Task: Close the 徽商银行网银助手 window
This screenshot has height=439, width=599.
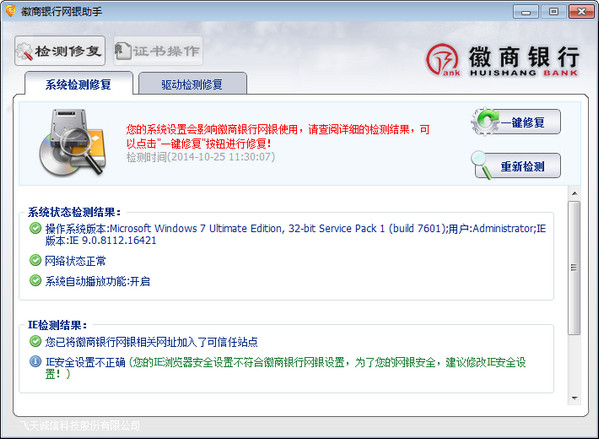Action: 581,12
